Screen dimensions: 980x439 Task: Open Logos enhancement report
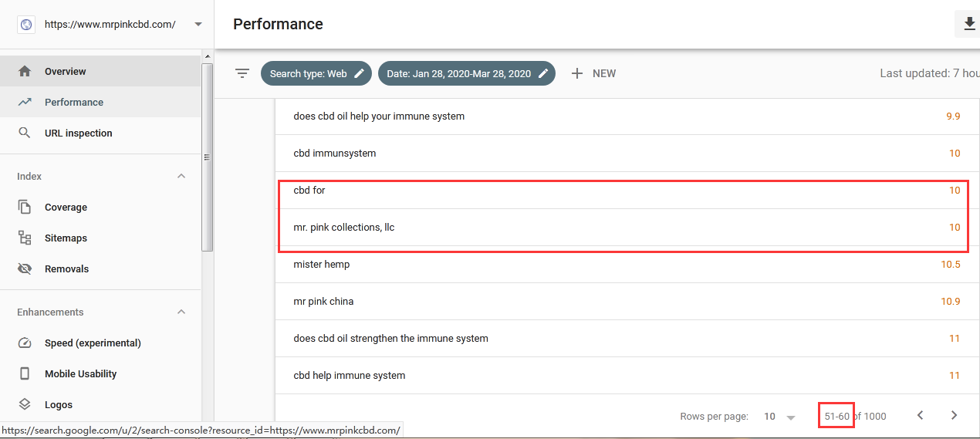coord(100,404)
